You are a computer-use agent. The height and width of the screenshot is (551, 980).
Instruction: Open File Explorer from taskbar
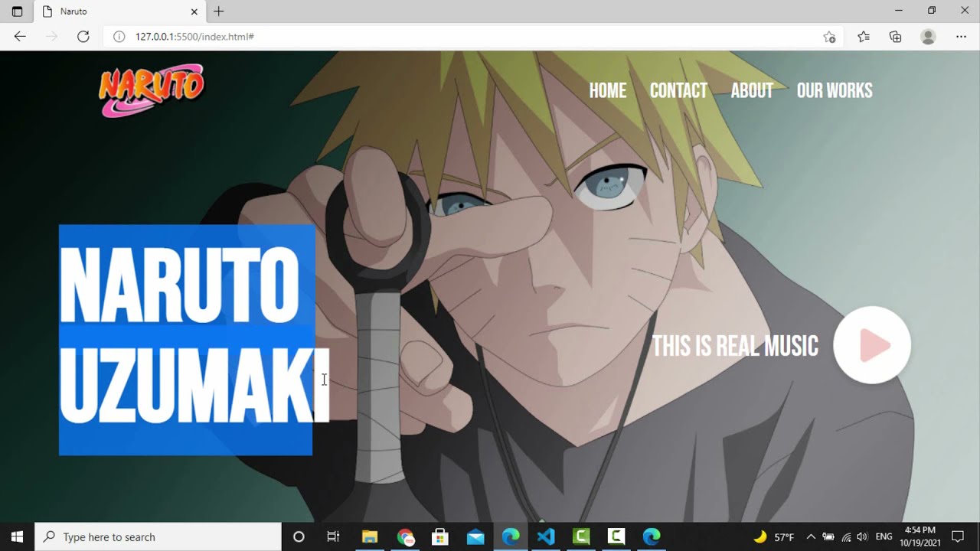point(370,536)
